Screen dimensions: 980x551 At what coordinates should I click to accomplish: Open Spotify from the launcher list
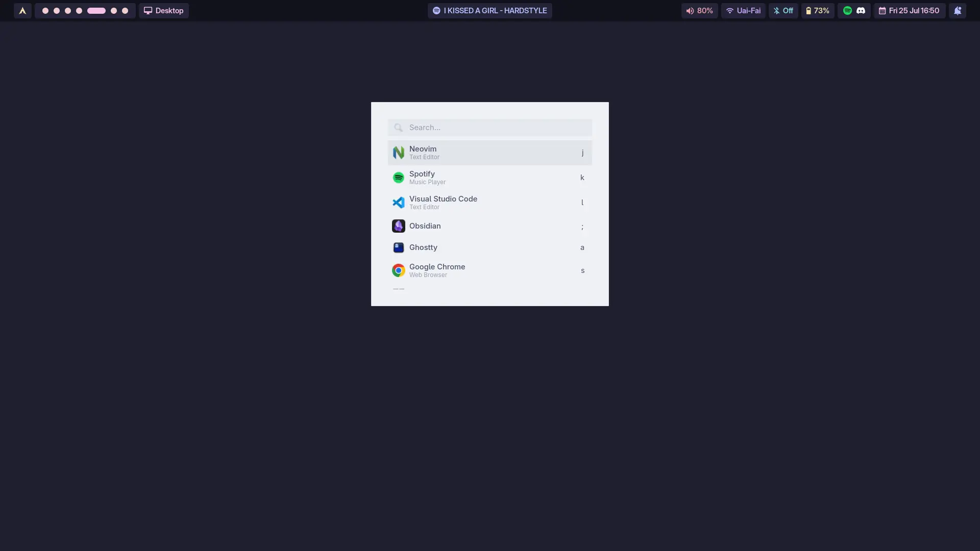point(489,178)
